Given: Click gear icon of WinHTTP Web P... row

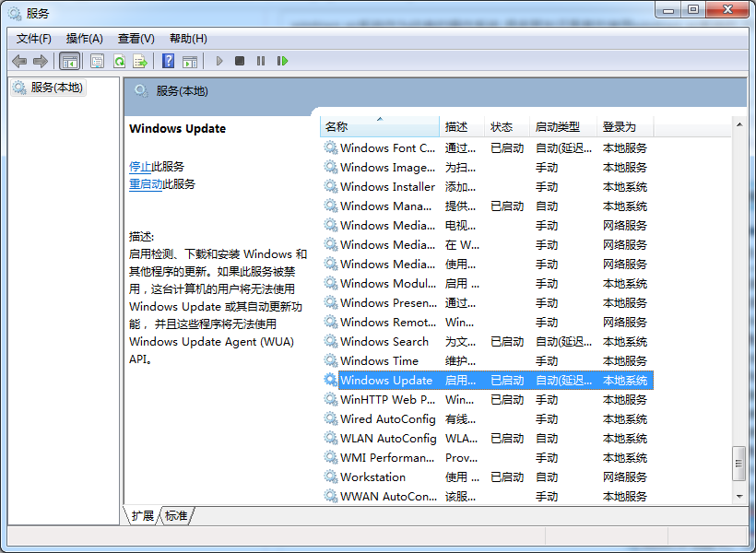Looking at the screenshot, I should tap(330, 399).
